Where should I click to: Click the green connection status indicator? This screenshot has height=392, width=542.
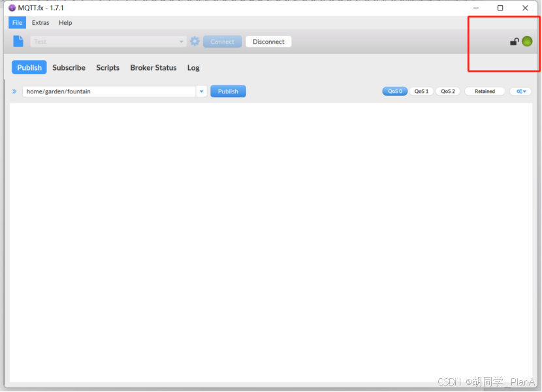pos(527,41)
